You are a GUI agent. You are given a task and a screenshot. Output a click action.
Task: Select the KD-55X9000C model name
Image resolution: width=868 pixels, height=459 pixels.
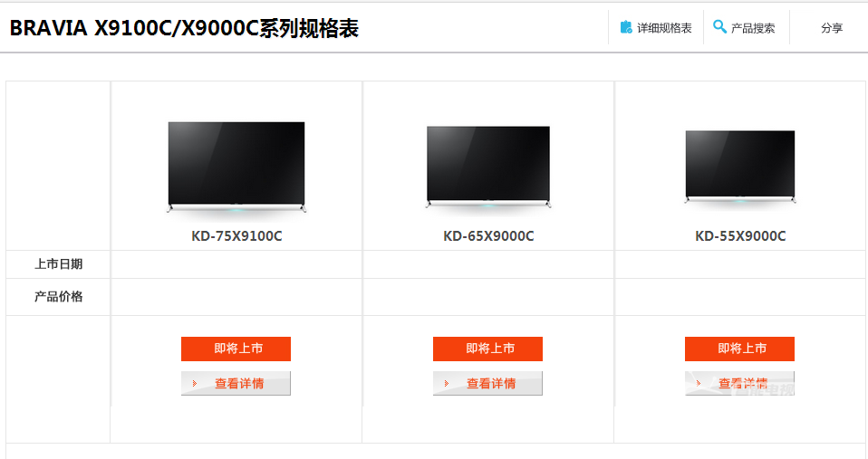coord(740,236)
